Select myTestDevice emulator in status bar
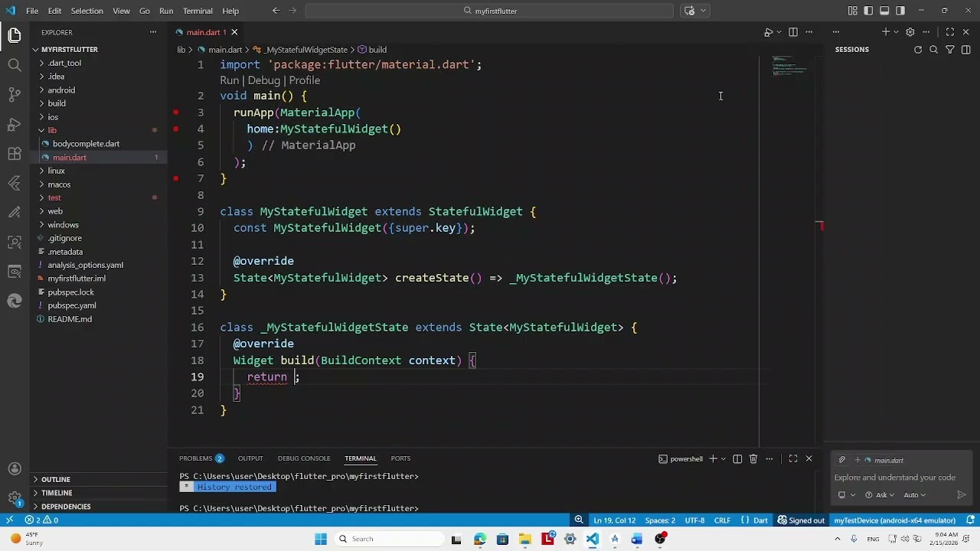 coord(895,520)
